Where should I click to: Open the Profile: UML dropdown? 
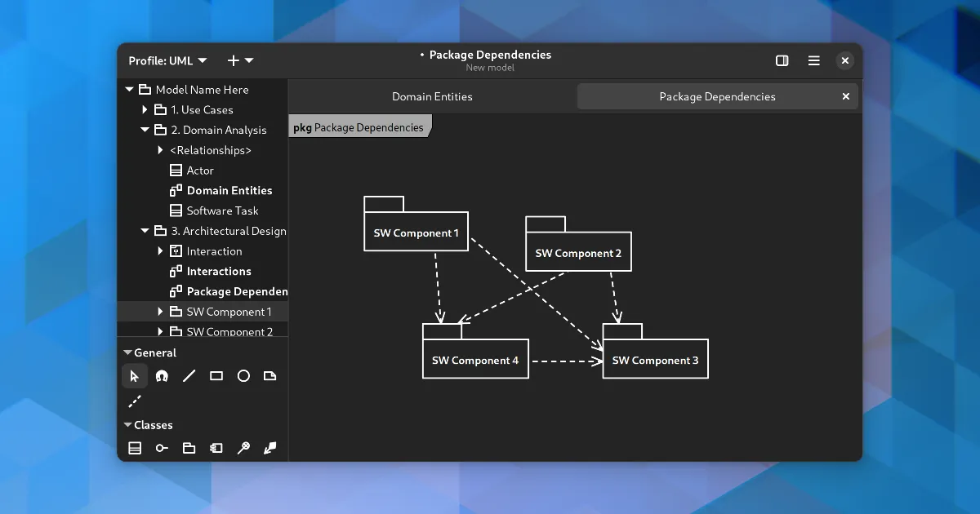tap(167, 60)
